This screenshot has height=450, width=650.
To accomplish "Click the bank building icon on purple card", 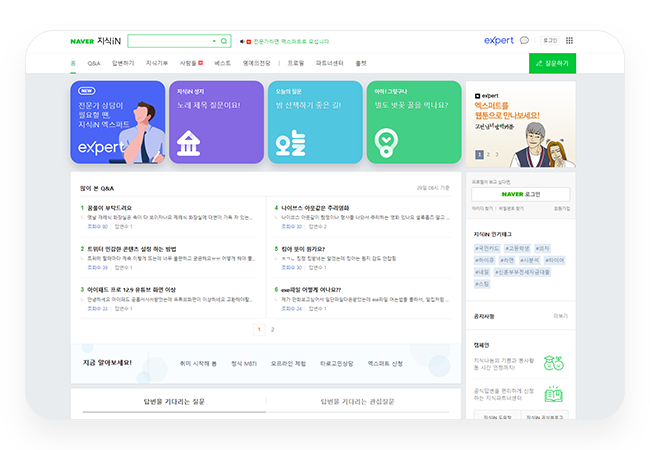I will (x=189, y=143).
